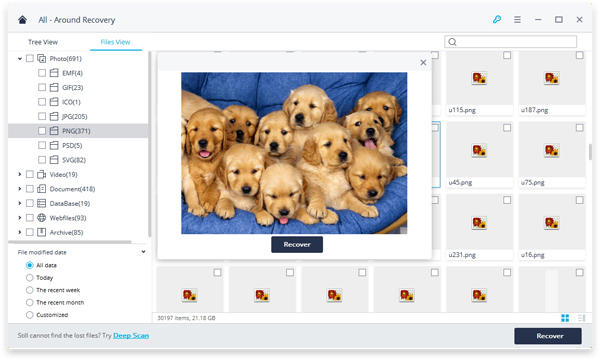Click the file grid vertical scrollbar
600x360 pixels.
tap(590, 152)
